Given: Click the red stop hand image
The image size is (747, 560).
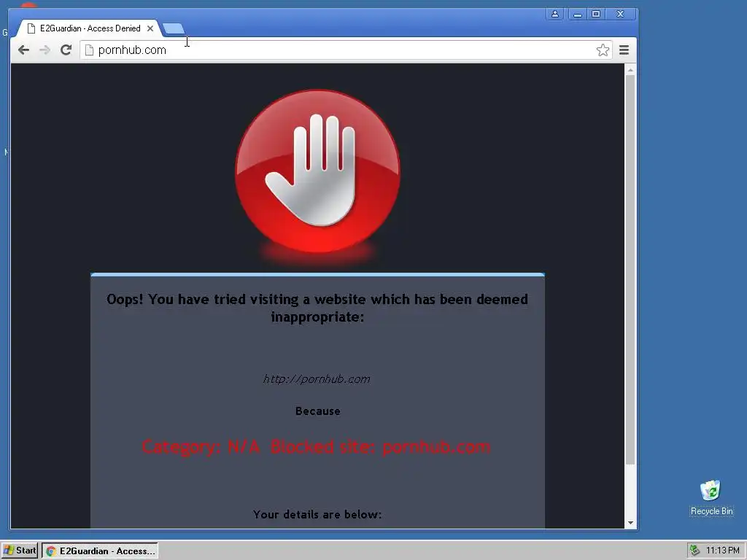Looking at the screenshot, I should pos(318,171).
